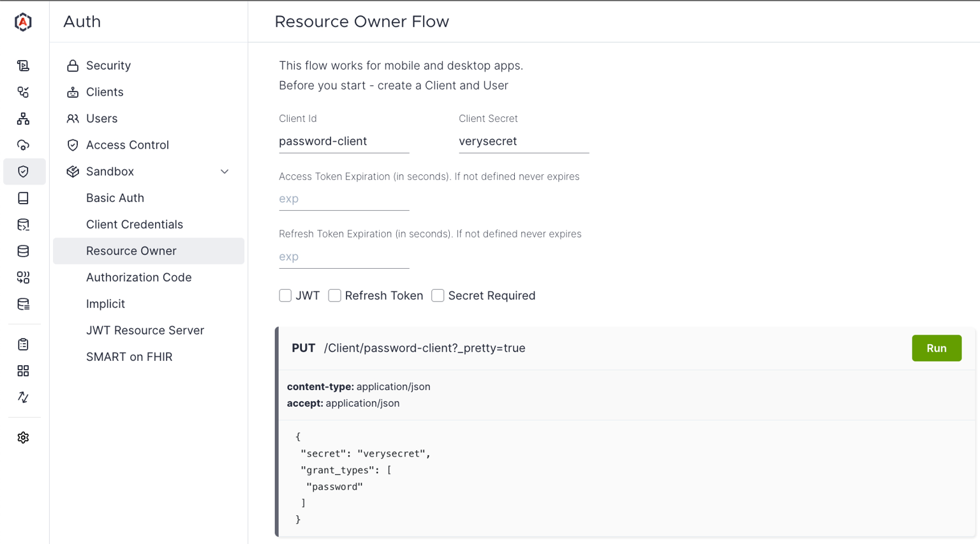Open the four-squares grid icon
This screenshot has width=980, height=544.
pos(23,371)
